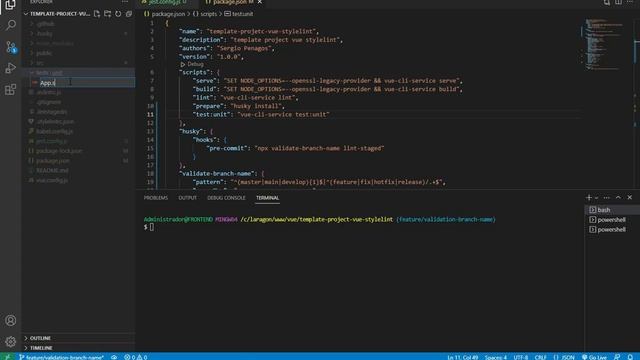Image resolution: width=640 pixels, height=360 pixels.
Task: Click the notifications bell in status bar
Action: click(x=630, y=357)
